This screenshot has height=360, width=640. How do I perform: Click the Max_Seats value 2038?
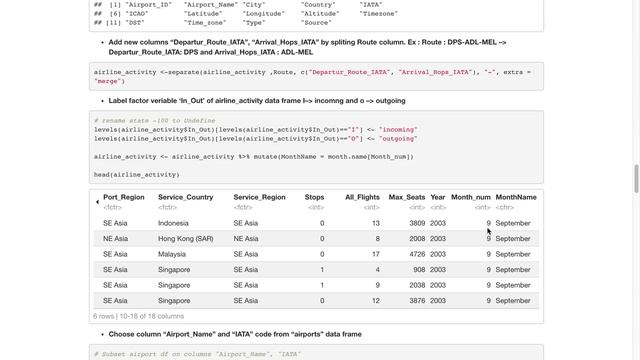pyautogui.click(x=417, y=285)
